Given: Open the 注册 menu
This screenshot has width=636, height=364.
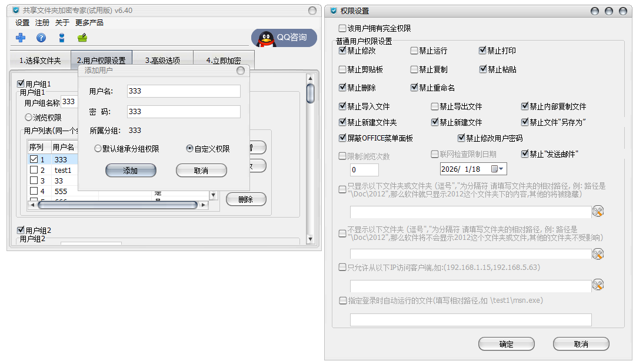Looking at the screenshot, I should 42,23.
